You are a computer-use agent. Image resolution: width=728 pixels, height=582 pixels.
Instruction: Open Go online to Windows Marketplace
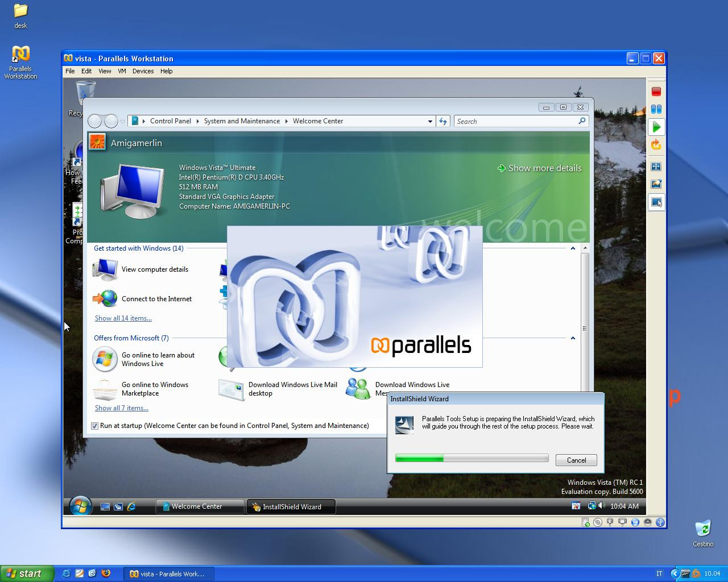click(x=141, y=389)
